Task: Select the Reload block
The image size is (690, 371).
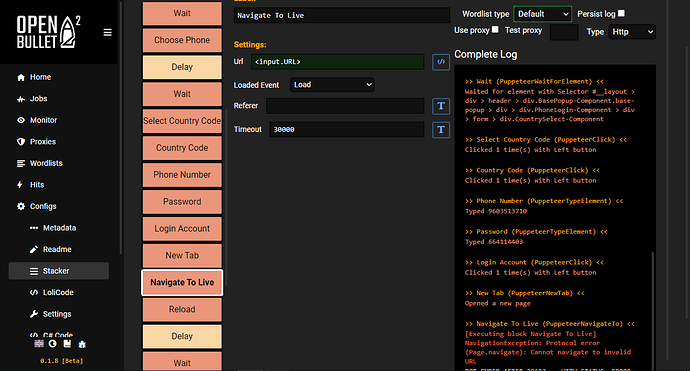Action: pos(182,309)
